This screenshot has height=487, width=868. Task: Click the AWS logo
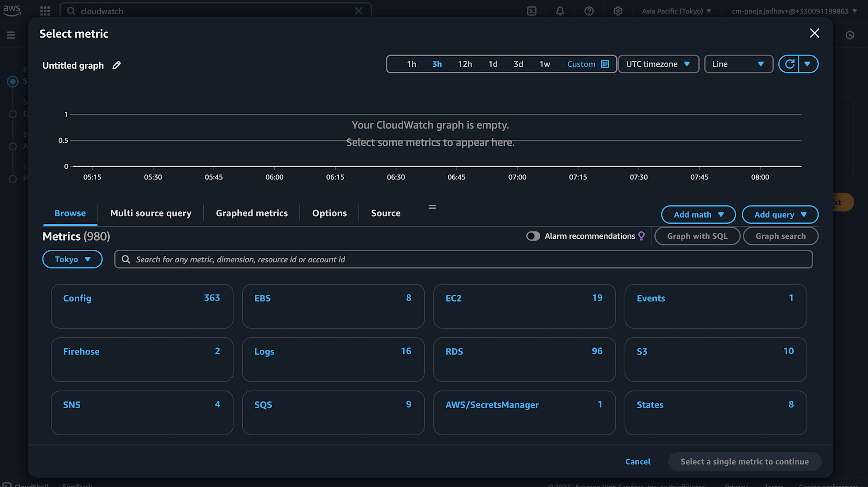pyautogui.click(x=12, y=10)
